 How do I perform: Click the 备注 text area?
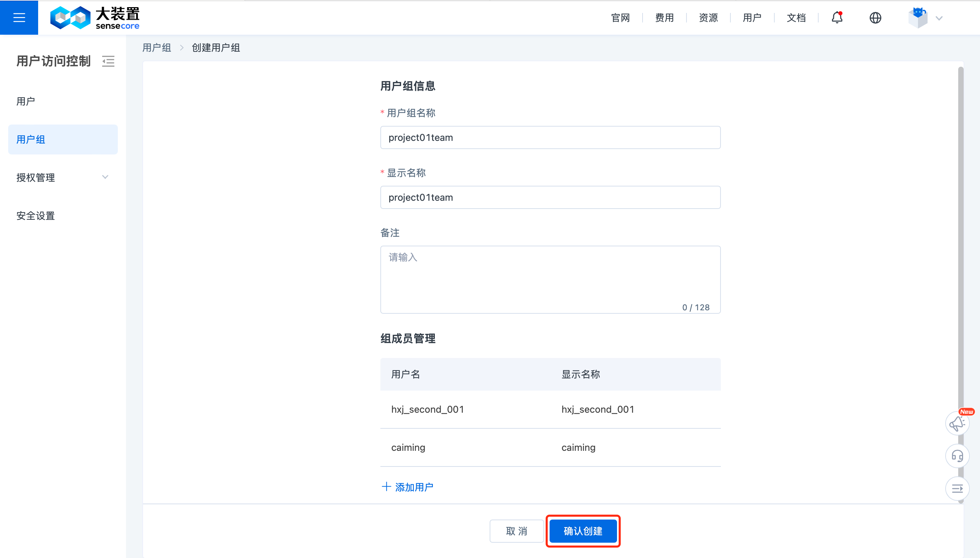pyautogui.click(x=550, y=280)
